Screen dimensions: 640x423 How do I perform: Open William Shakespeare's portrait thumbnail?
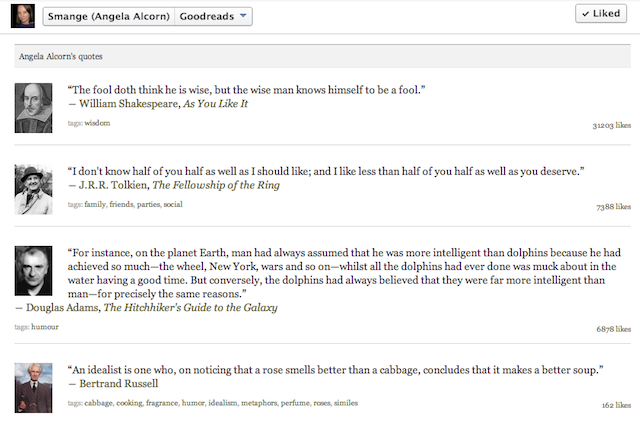click(33, 108)
